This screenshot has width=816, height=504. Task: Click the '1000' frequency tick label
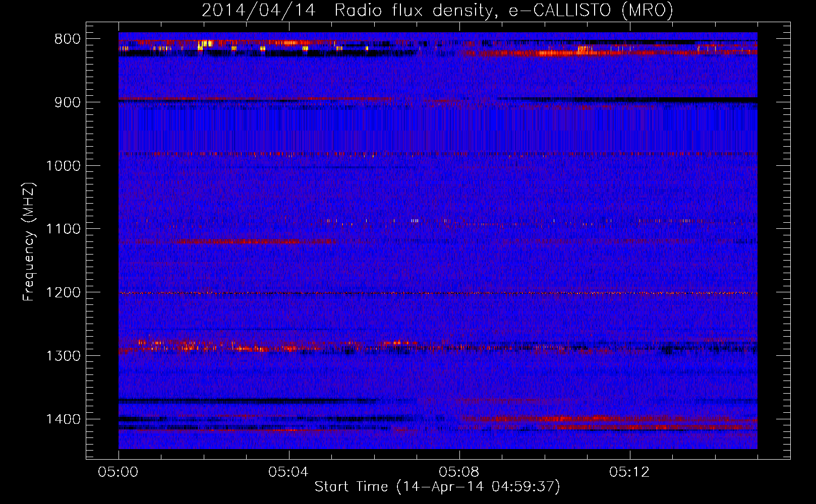(63, 166)
